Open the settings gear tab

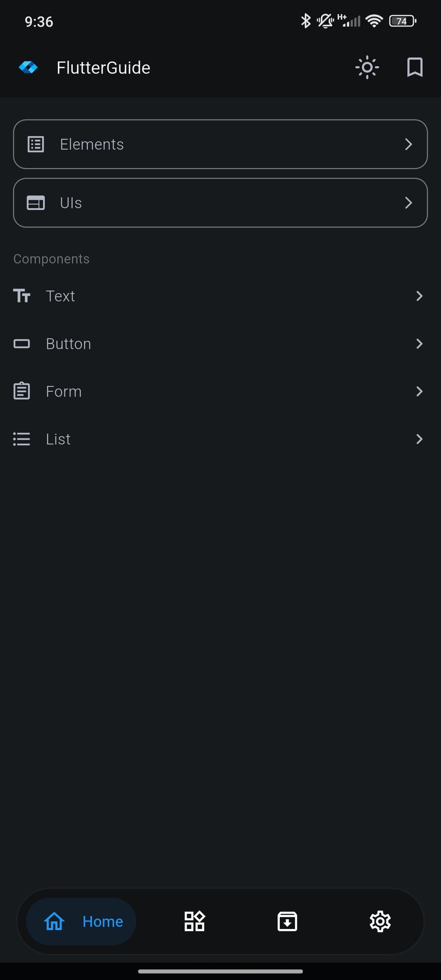[x=380, y=921]
